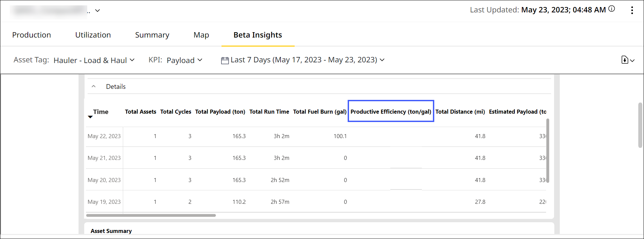Click the Total Payload (ton) column header

click(220, 112)
